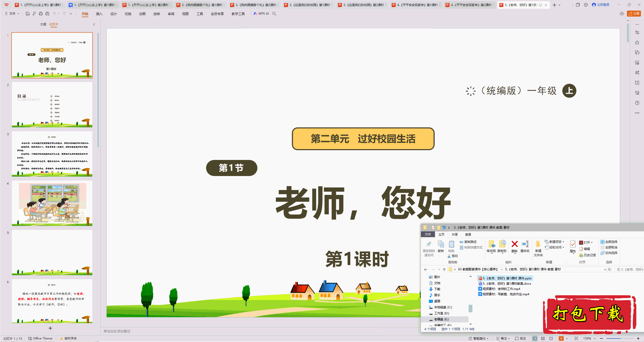
Task: Switch to document tab 4.《平平安安回家来》第2课时
Action: pyautogui.click(x=469, y=5)
